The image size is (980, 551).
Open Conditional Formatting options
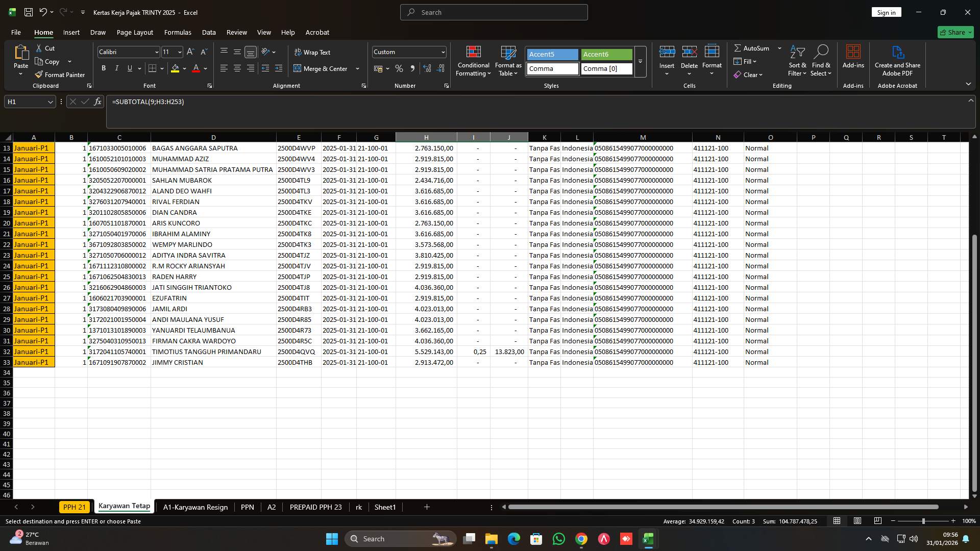pyautogui.click(x=473, y=61)
